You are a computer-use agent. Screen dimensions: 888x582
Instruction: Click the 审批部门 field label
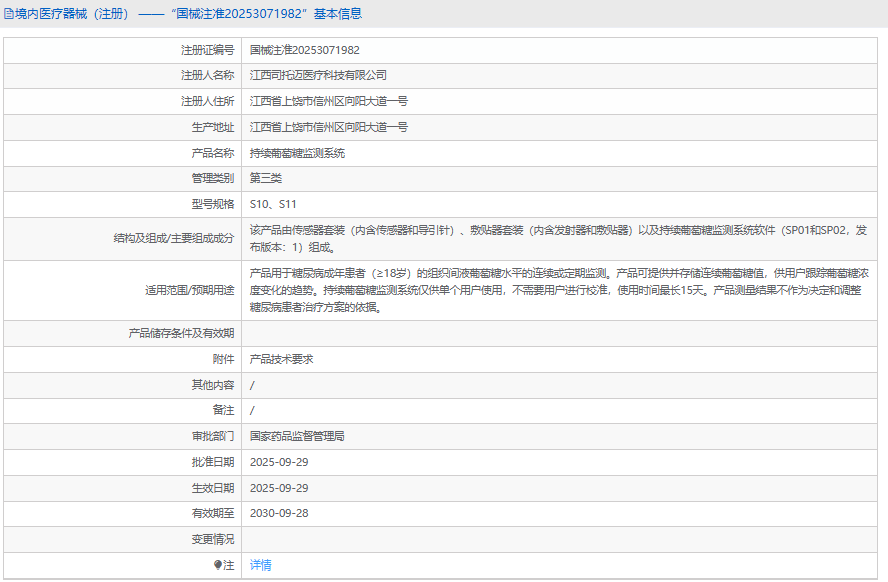pyautogui.click(x=213, y=436)
